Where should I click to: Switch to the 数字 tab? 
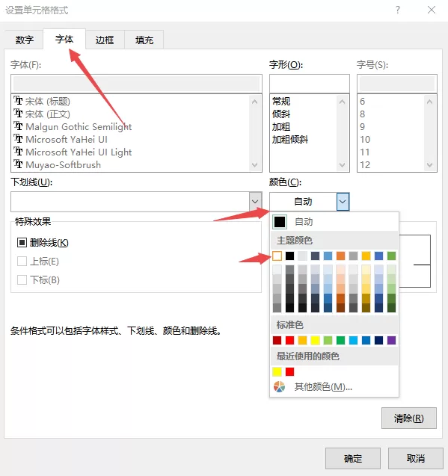25,40
